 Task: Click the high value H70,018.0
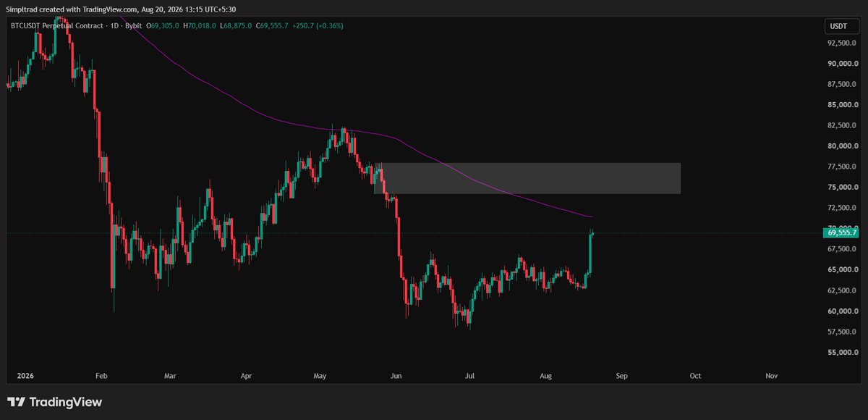tap(199, 25)
